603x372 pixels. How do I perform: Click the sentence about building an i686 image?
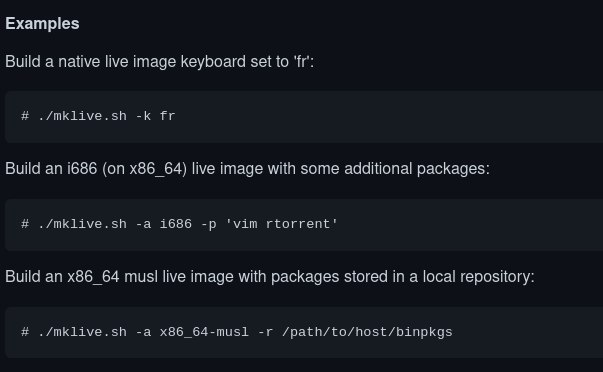(248, 169)
